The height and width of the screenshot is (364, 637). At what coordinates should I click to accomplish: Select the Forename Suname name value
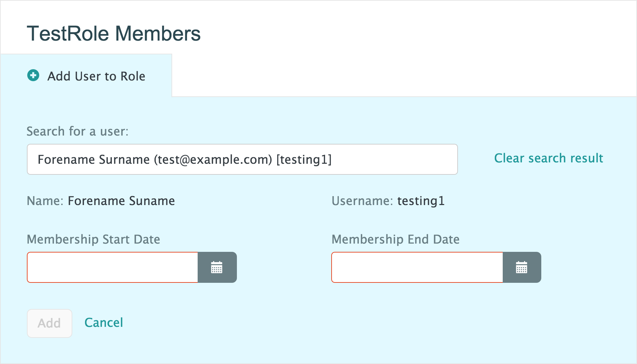point(121,201)
